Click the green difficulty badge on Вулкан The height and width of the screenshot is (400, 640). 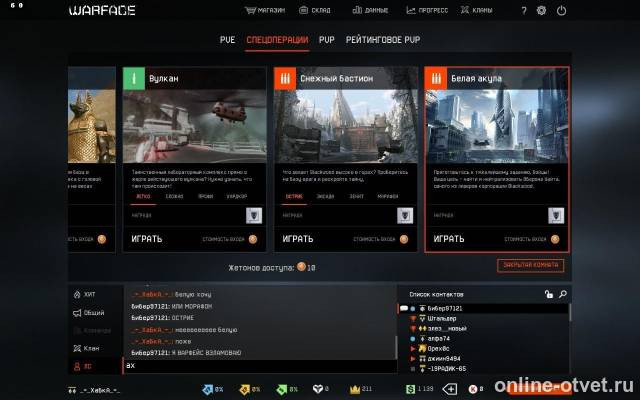(134, 78)
